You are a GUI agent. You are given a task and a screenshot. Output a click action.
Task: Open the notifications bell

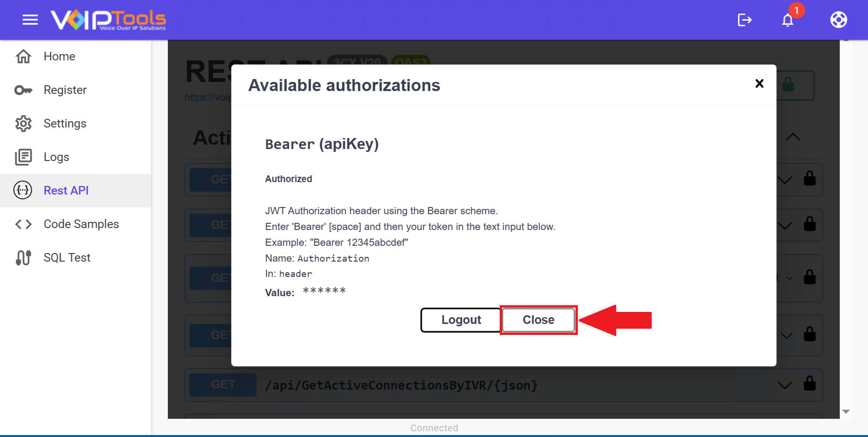pos(787,20)
